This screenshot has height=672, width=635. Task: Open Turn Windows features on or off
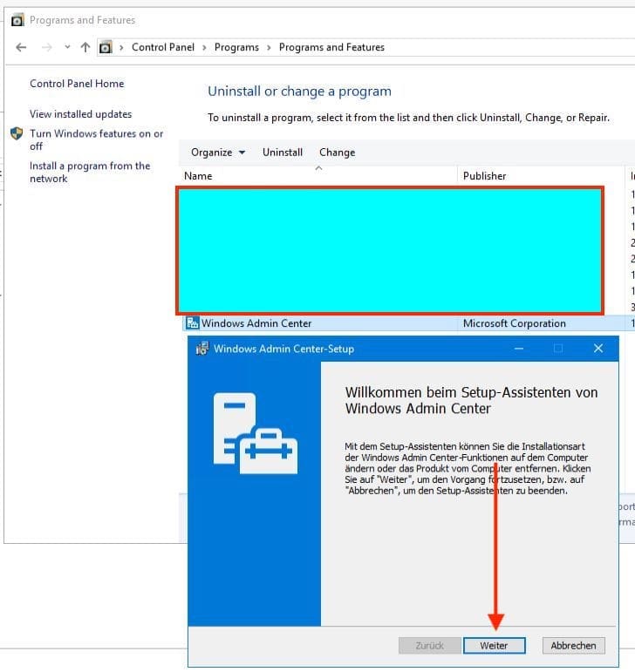(x=97, y=139)
